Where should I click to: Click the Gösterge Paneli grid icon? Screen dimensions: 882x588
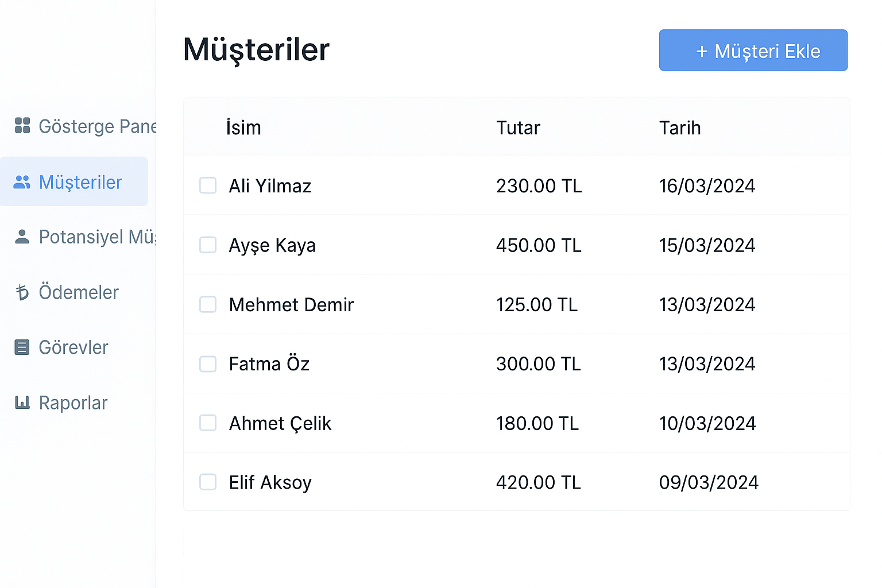point(22,125)
